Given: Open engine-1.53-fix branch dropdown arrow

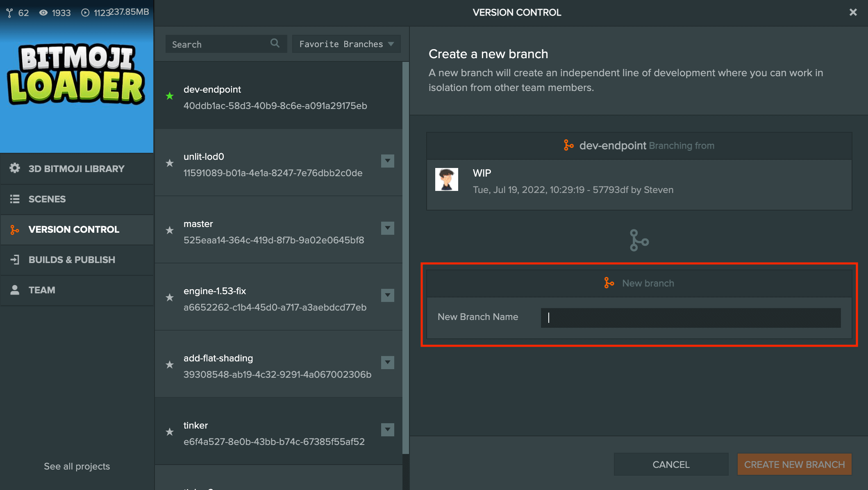Looking at the screenshot, I should tap(387, 295).
